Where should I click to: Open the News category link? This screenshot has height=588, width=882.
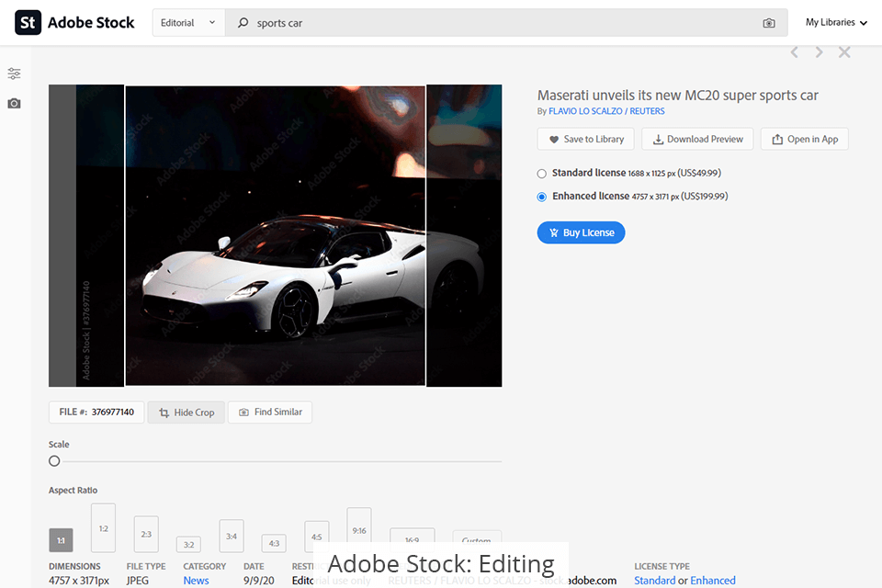tap(196, 580)
